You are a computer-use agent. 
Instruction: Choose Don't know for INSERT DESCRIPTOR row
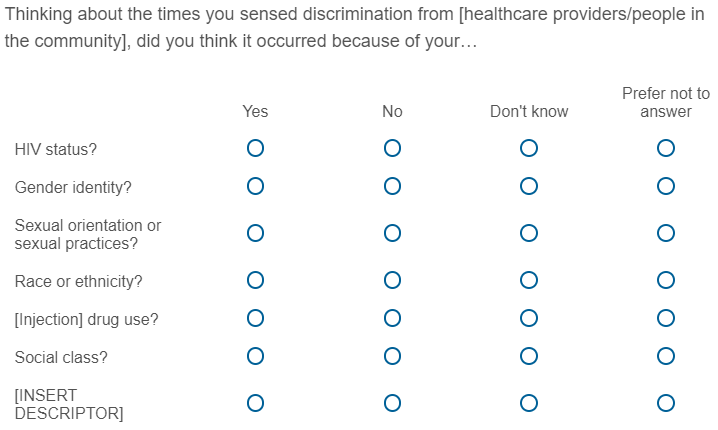[529, 403]
